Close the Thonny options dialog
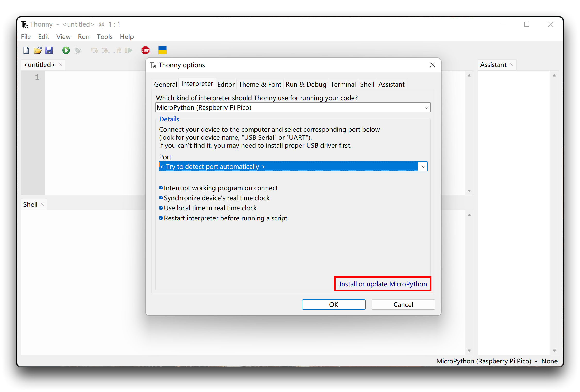The image size is (580, 392). point(433,65)
